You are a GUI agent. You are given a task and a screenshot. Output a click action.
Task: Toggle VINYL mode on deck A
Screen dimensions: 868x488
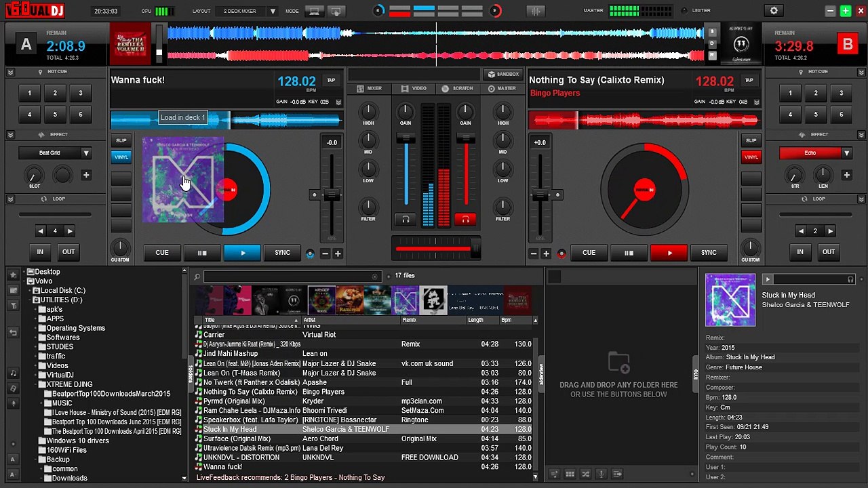pos(121,157)
